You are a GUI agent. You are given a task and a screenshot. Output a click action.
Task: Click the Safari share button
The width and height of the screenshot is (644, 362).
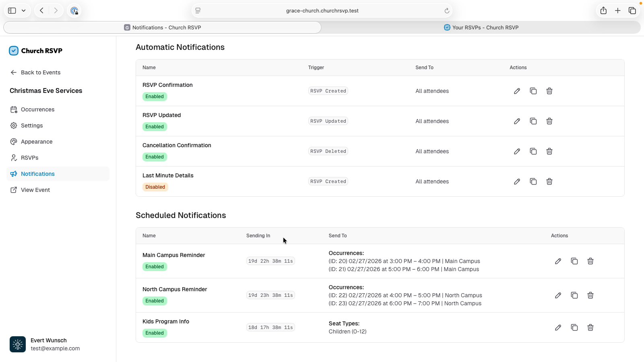pos(603,11)
